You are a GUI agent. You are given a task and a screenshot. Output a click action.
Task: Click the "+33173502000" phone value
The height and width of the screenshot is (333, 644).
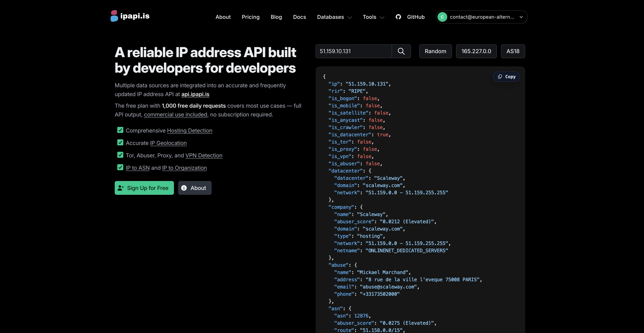(380, 294)
